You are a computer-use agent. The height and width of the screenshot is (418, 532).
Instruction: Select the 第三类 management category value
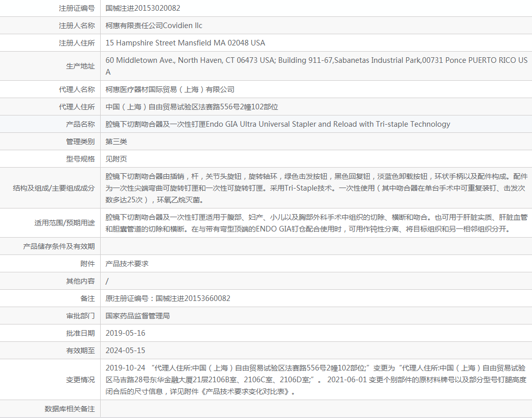[116, 142]
